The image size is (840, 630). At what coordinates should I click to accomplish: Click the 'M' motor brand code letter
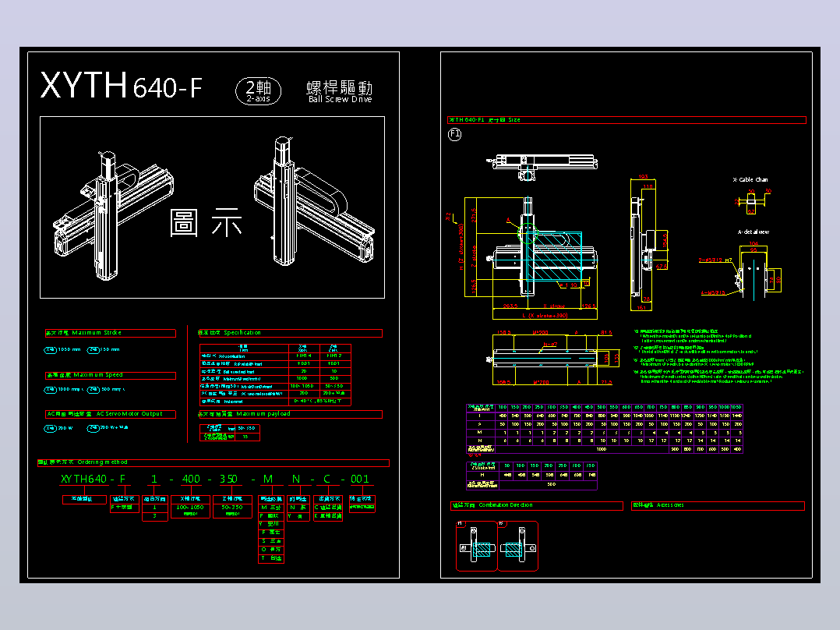point(268,479)
